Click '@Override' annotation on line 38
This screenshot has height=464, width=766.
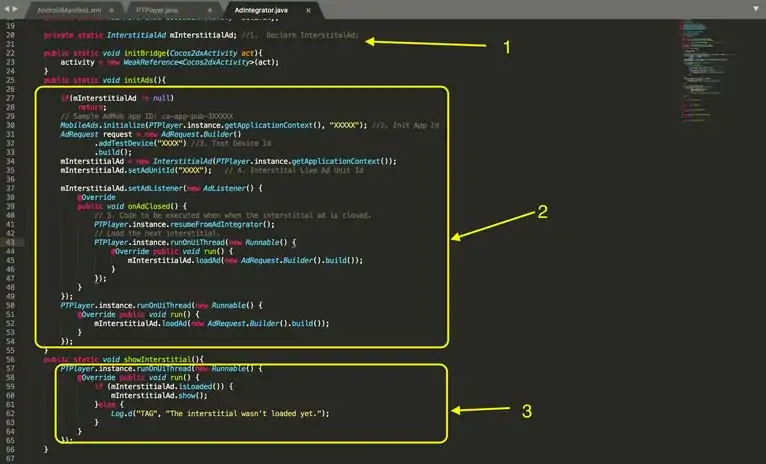point(96,198)
